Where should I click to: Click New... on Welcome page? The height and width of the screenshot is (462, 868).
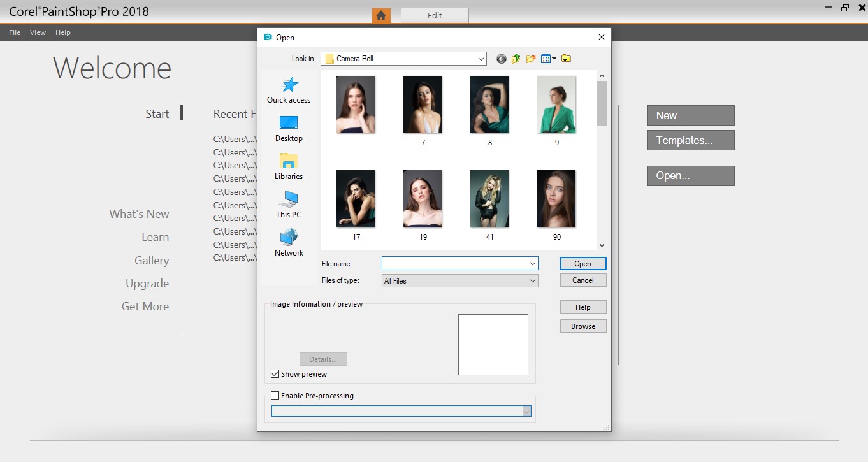(x=691, y=115)
